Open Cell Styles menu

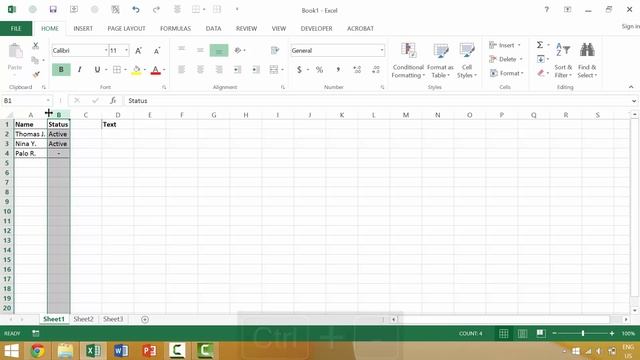[467, 60]
